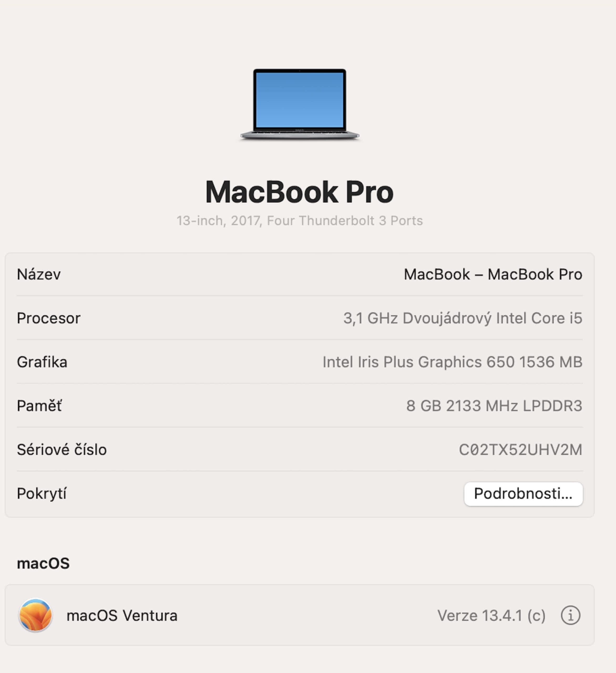
Task: Click the MacBook Pro laptop image
Action: [300, 104]
